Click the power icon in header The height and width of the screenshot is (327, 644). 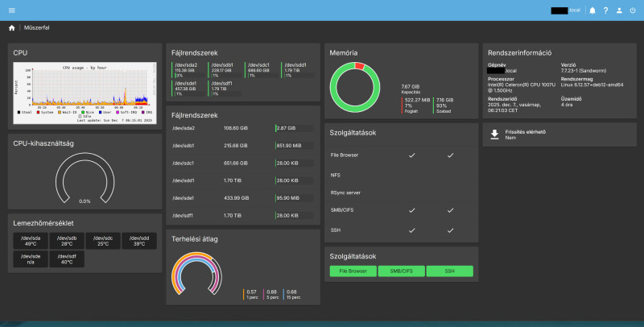tap(633, 10)
